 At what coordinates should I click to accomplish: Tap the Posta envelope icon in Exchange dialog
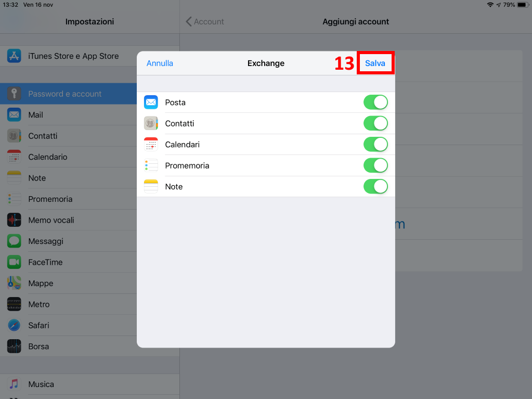[x=151, y=102]
